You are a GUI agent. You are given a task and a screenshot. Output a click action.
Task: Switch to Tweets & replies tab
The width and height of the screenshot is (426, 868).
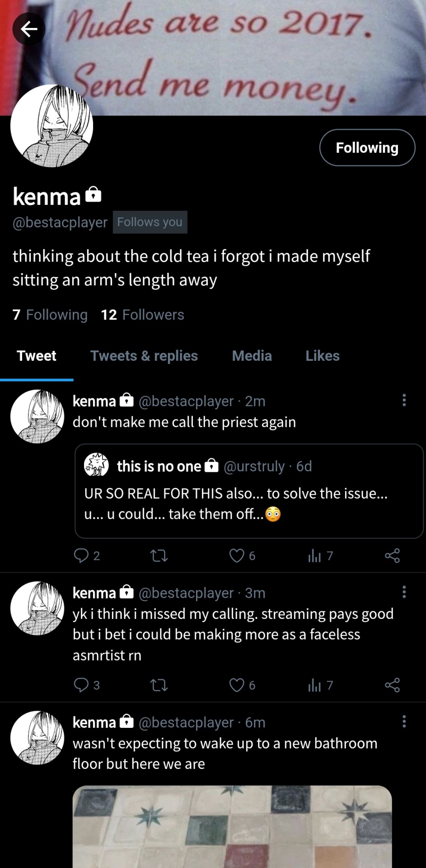[144, 356]
